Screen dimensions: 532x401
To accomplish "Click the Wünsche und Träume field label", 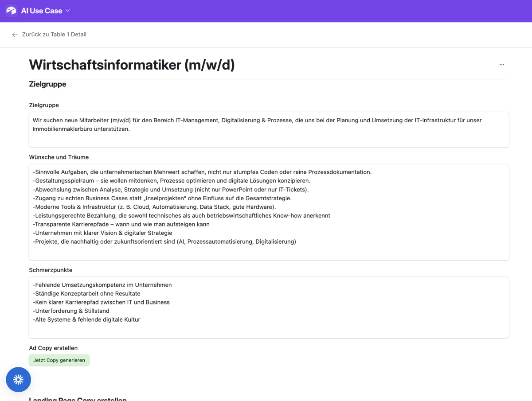I will point(59,157).
